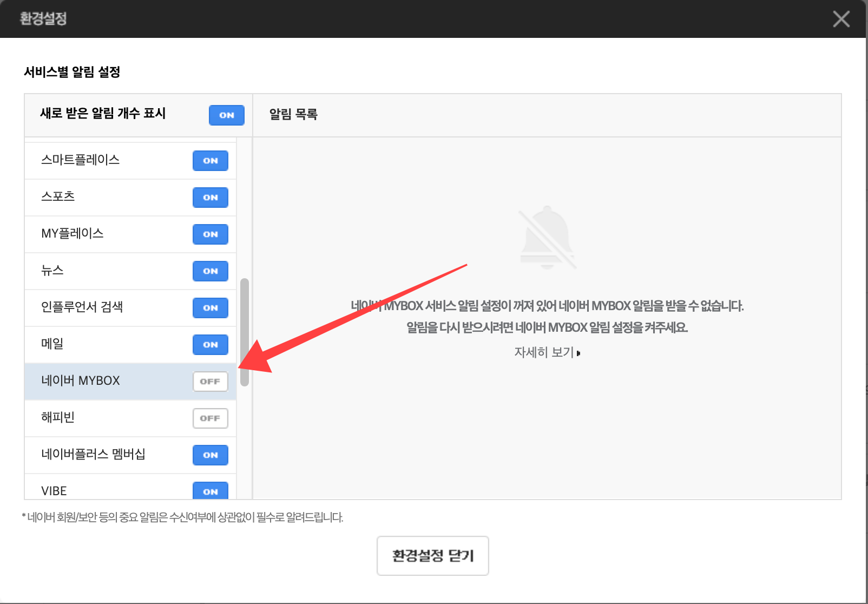Toggle 새로 받은 알림 개수 표시 switch
Viewport: 868px width, 604px height.
[x=227, y=115]
